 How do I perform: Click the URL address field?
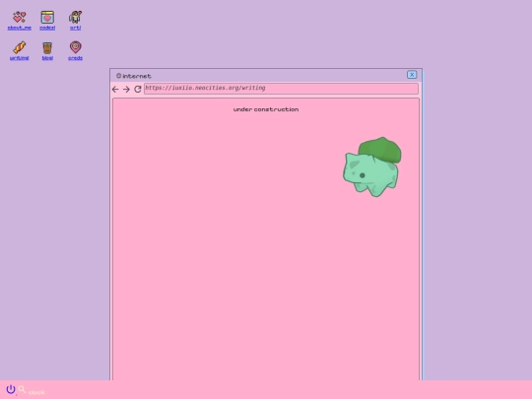pos(281,89)
